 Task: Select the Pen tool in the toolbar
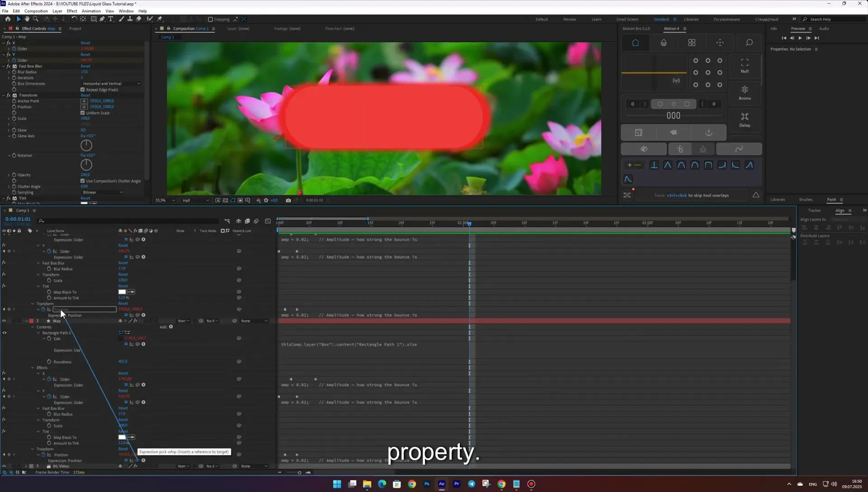[102, 19]
